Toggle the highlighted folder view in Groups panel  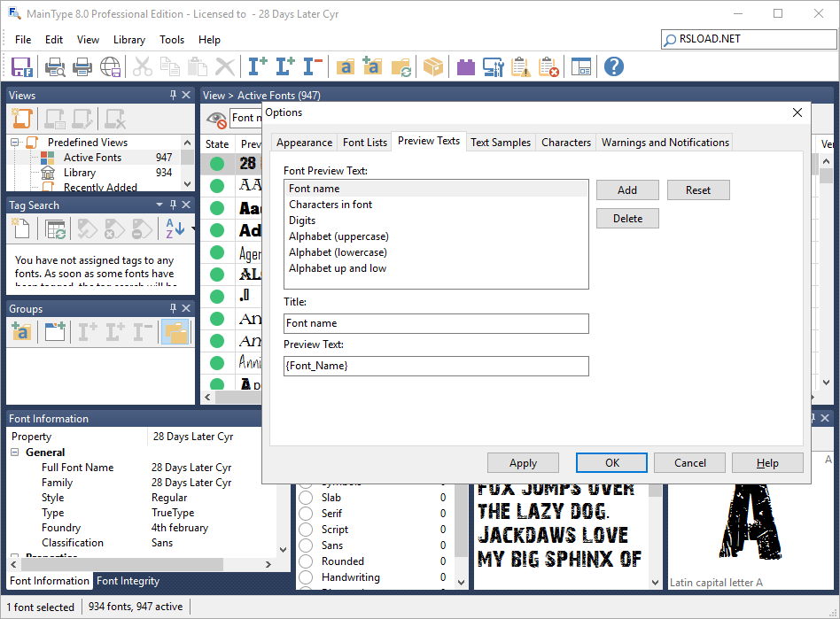pos(175,332)
